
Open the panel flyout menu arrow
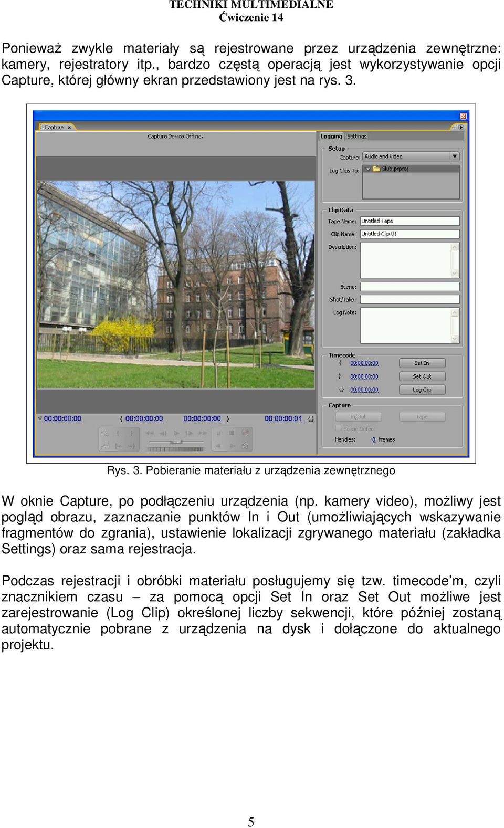461,127
